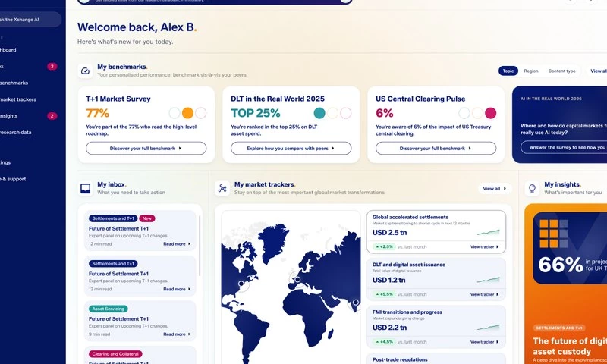Open insights in the sidebar
The height and width of the screenshot is (364, 607).
click(x=9, y=116)
